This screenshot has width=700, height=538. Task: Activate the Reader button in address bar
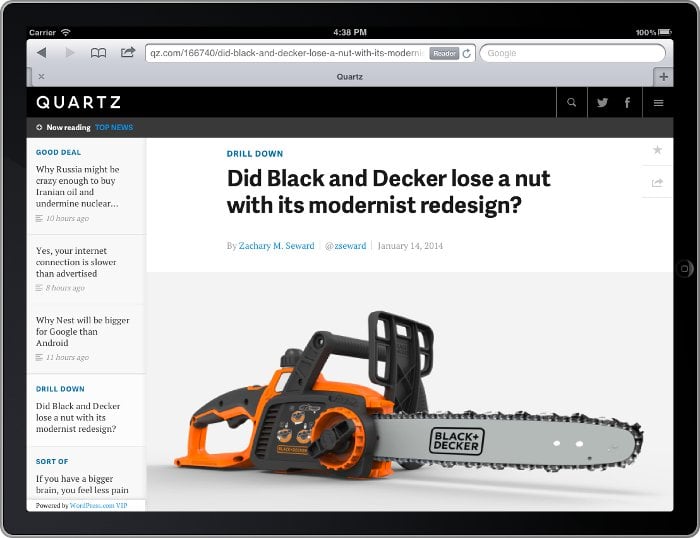coord(444,53)
